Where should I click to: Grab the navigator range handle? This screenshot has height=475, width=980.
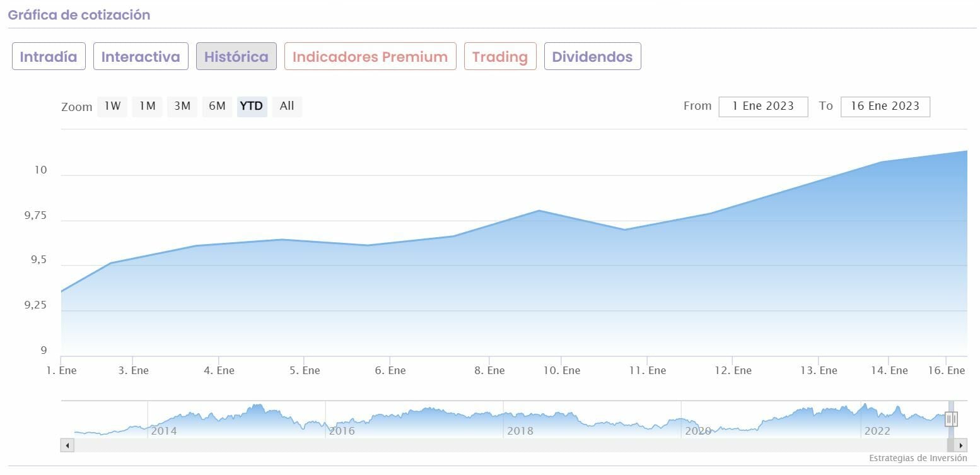pos(951,419)
